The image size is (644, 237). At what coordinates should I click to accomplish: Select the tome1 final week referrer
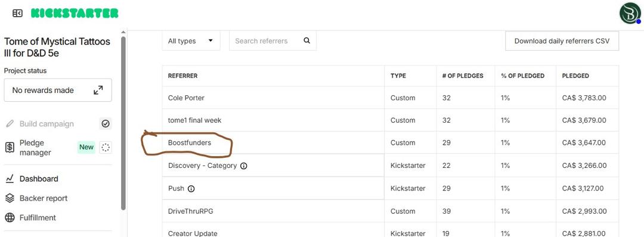[194, 120]
